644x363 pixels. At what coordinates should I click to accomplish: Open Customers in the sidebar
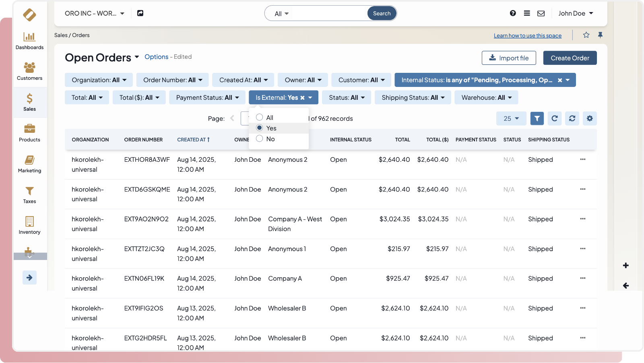click(x=29, y=72)
